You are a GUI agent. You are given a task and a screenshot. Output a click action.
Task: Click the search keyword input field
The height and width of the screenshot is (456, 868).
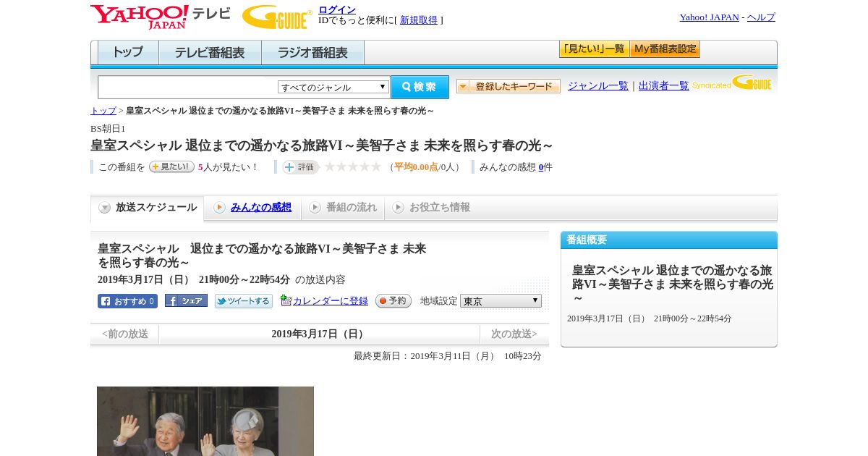click(188, 87)
